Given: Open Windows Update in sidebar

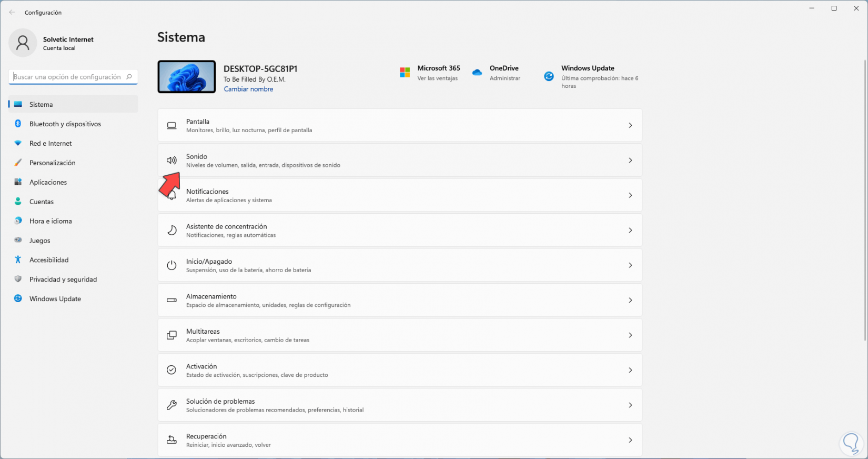Looking at the screenshot, I should (x=73, y=298).
